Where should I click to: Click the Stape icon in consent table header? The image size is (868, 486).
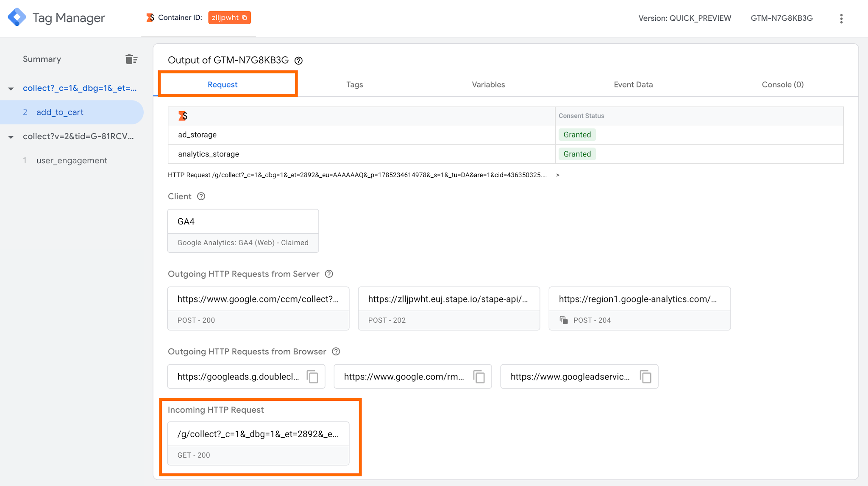[x=183, y=116]
